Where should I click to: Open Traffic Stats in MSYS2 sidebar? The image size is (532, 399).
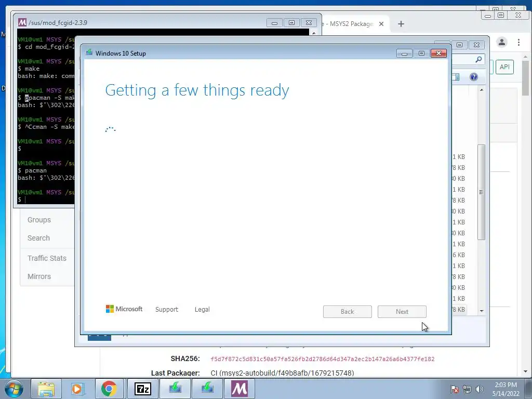47,258
